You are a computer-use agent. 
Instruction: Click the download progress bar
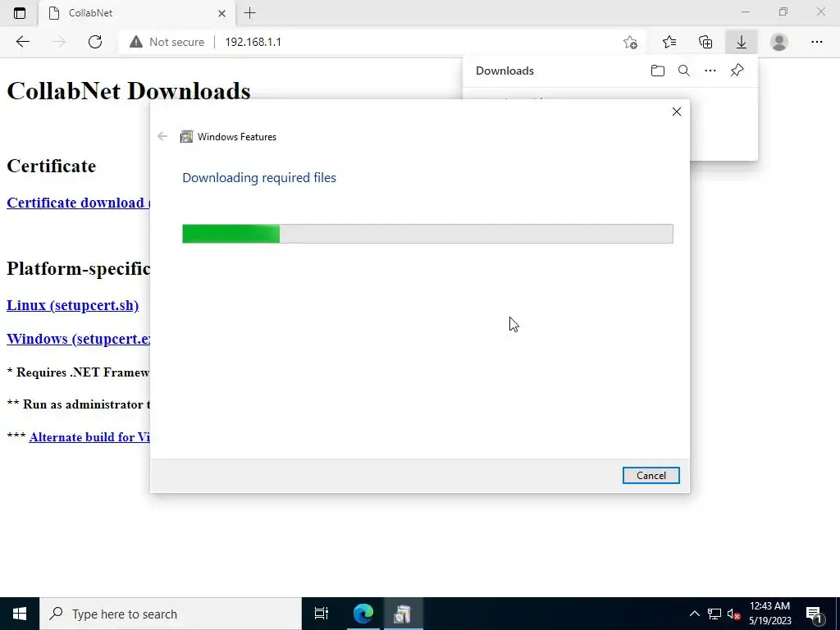427,234
